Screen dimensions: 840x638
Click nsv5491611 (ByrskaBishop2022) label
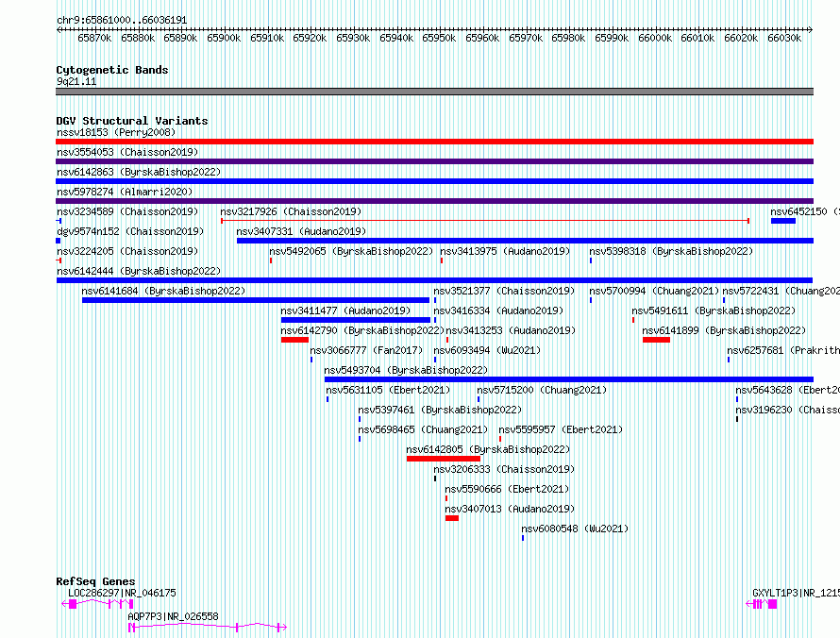pos(714,311)
